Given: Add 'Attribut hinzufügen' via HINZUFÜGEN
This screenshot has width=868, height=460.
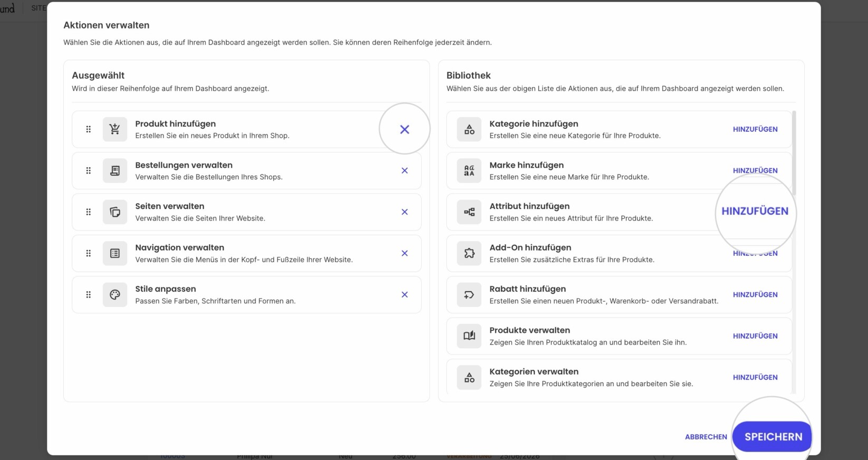Looking at the screenshot, I should click(x=755, y=211).
